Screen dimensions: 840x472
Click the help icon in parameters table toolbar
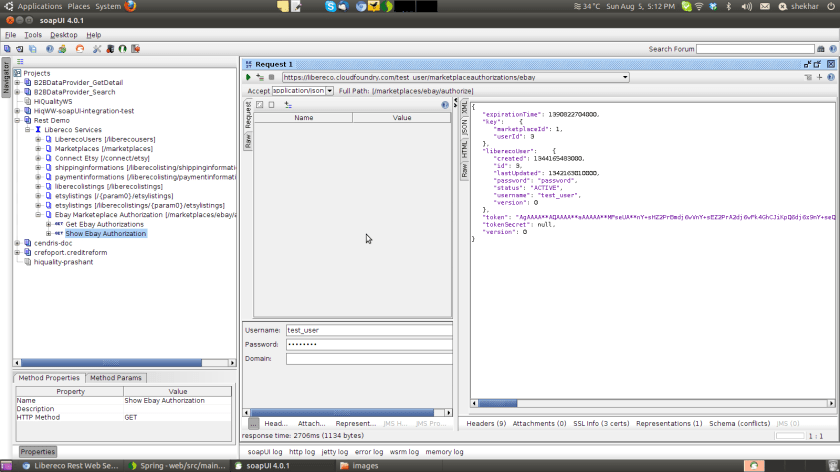point(445,104)
